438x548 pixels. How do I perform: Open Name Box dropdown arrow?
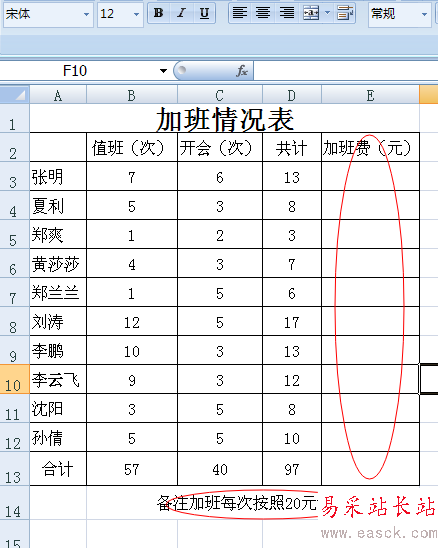[x=163, y=71]
